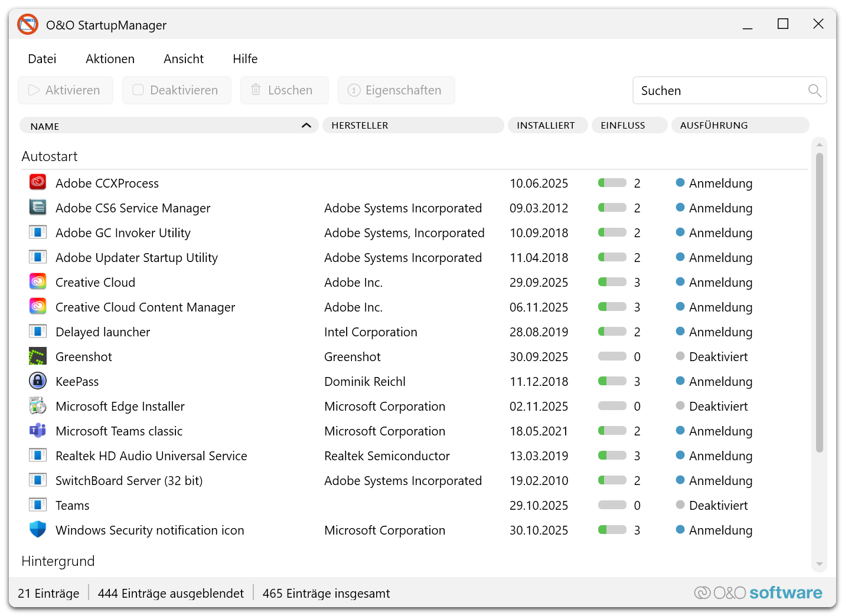
Task: Click the magnifying glass search icon
Action: (814, 91)
